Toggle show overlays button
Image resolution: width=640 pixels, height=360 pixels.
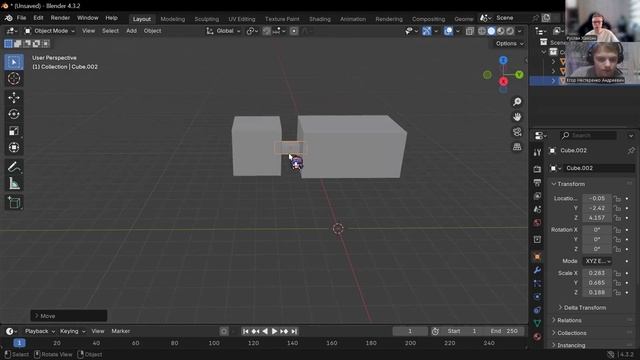point(448,31)
